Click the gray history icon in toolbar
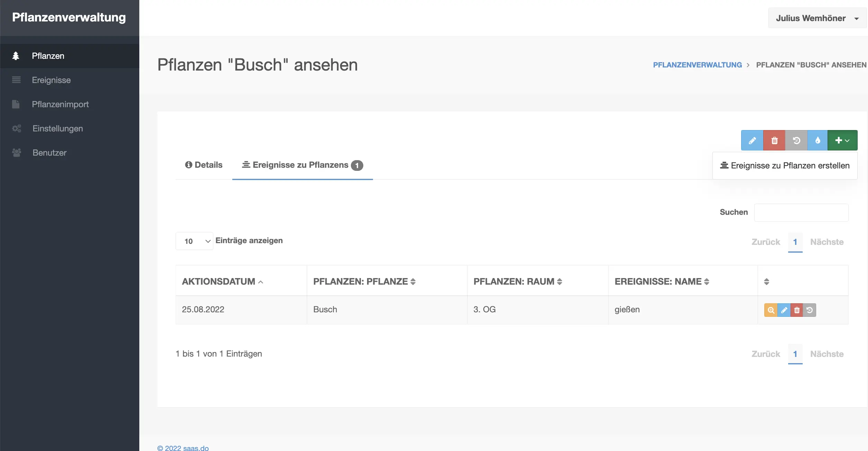 (x=796, y=140)
